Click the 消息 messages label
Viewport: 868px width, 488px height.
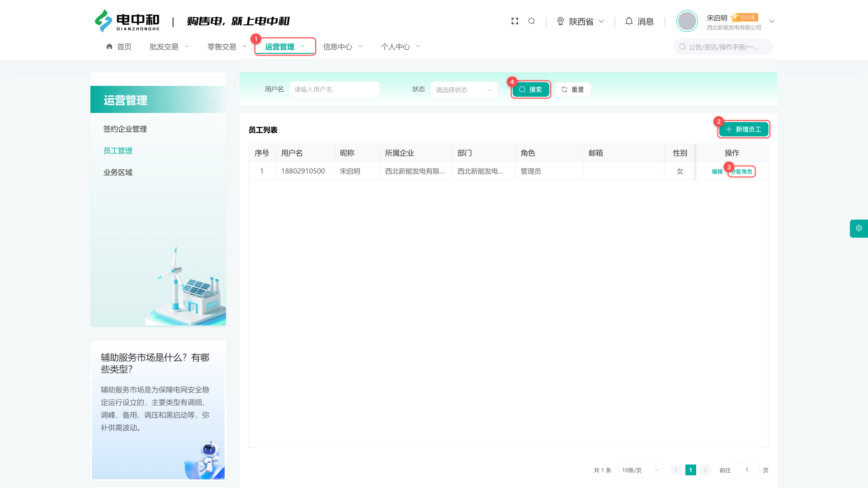[x=646, y=21]
